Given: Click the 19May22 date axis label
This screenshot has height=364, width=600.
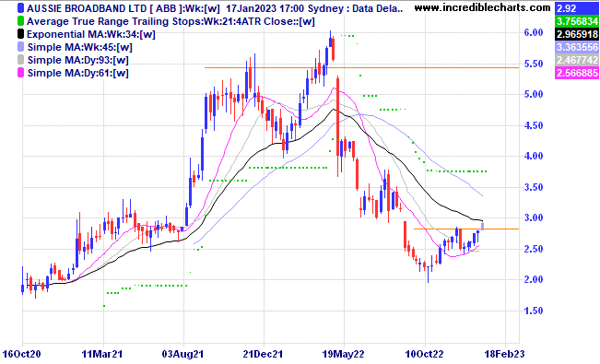Looking at the screenshot, I should [343, 354].
